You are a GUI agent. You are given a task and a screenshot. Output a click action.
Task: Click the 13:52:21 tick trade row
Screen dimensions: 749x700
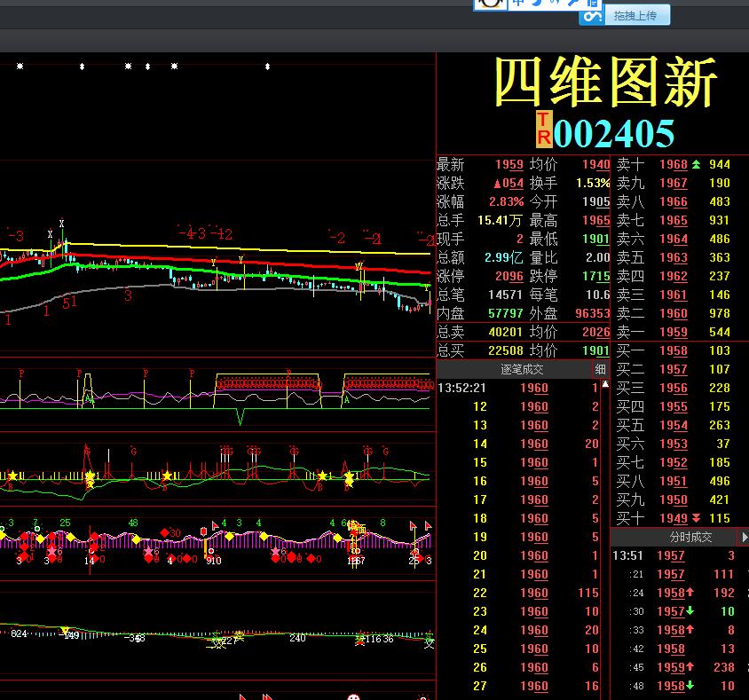(518, 389)
